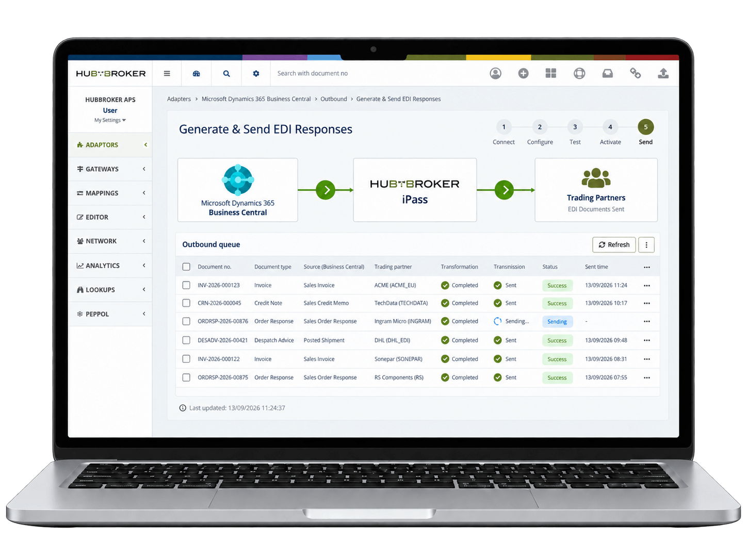Screen dimensions: 747x560
Task: Tick the select-all checkbox in table header
Action: 186,267
